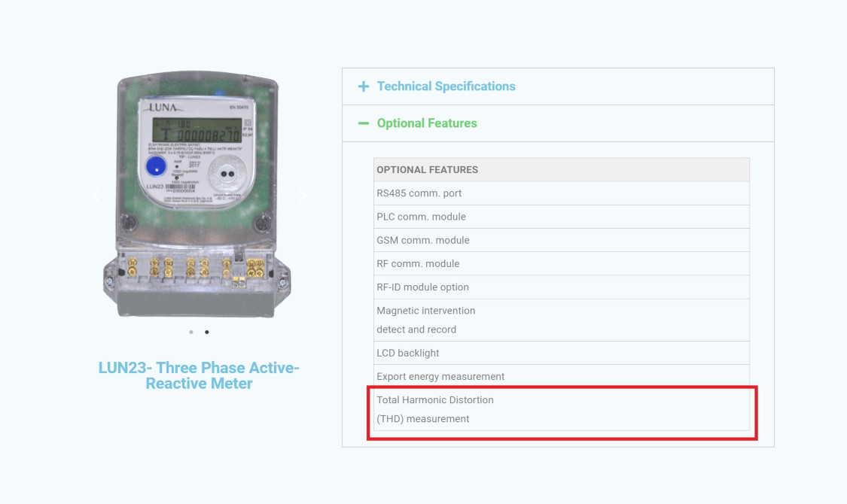This screenshot has width=847, height=504.
Task: Show next product image with right arrow
Action: [301, 196]
